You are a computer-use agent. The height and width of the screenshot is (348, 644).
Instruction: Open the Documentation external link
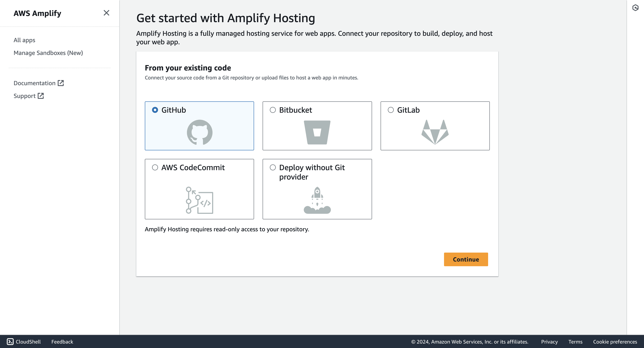pyautogui.click(x=39, y=83)
